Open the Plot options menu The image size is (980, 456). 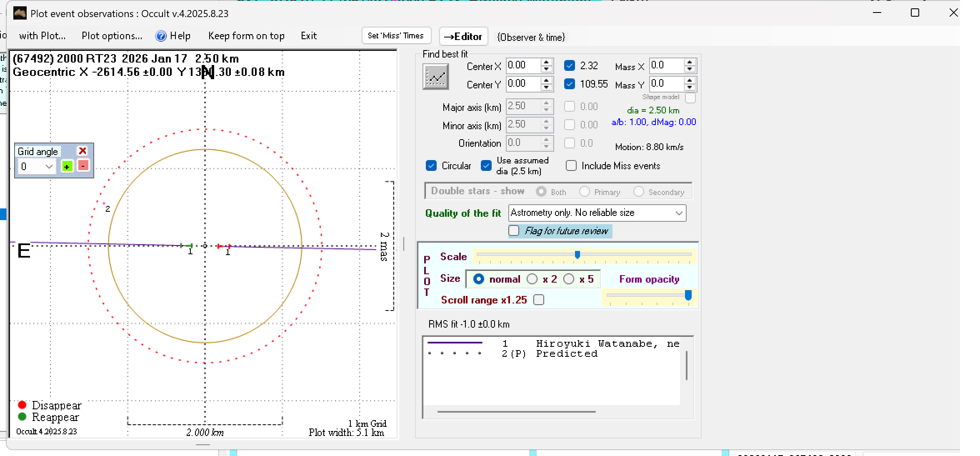tap(112, 36)
